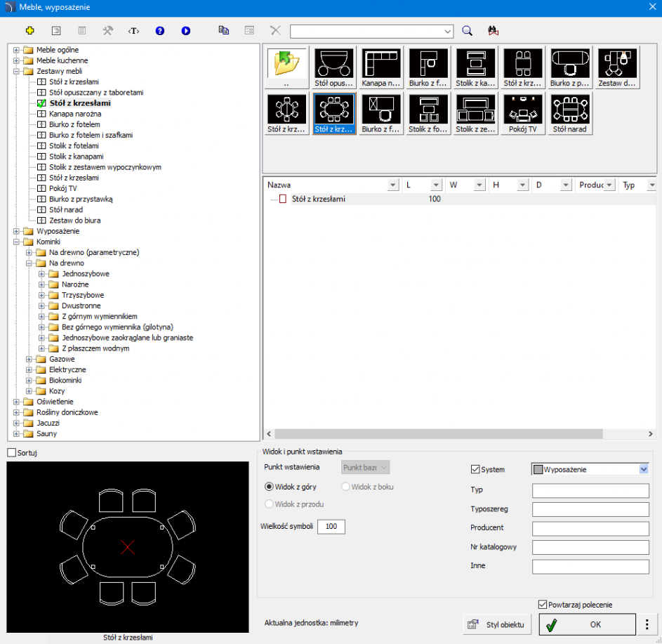Click the yellow plus add icon
662x644 pixels.
(x=30, y=31)
